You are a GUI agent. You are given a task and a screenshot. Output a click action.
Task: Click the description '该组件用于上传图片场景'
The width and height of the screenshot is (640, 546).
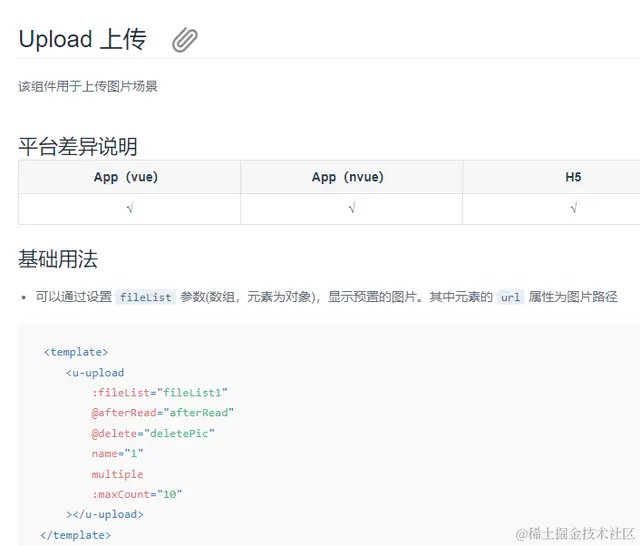click(x=88, y=87)
